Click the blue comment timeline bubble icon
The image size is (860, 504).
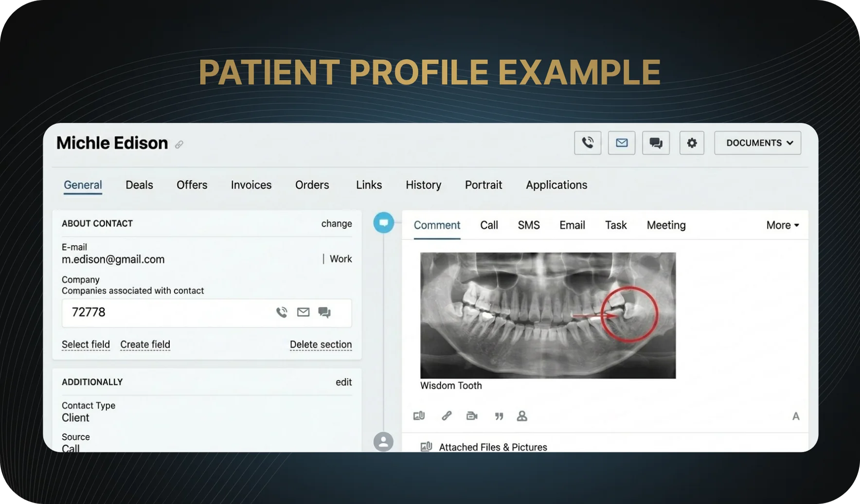(x=384, y=223)
